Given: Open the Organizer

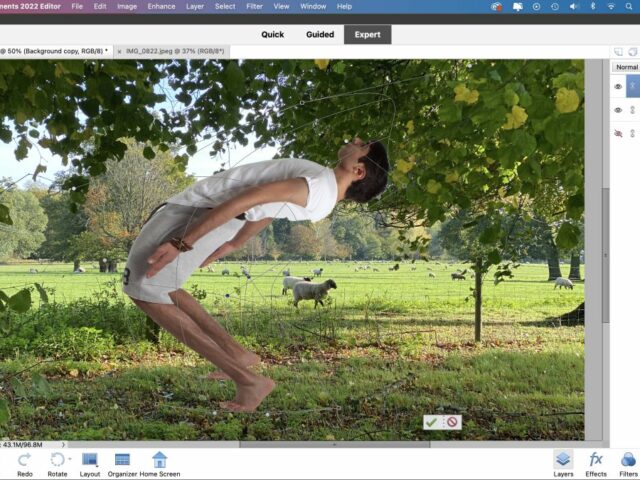Looking at the screenshot, I should (x=122, y=460).
